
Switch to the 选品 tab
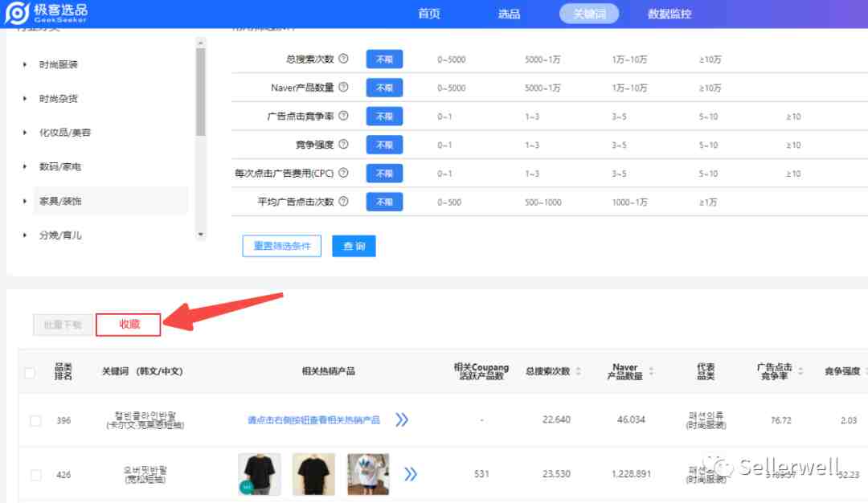(509, 14)
